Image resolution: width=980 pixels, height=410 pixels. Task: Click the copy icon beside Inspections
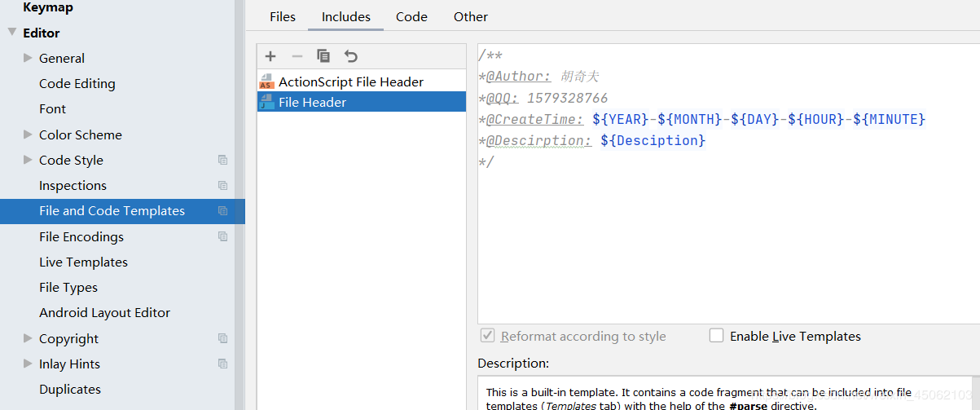222,186
